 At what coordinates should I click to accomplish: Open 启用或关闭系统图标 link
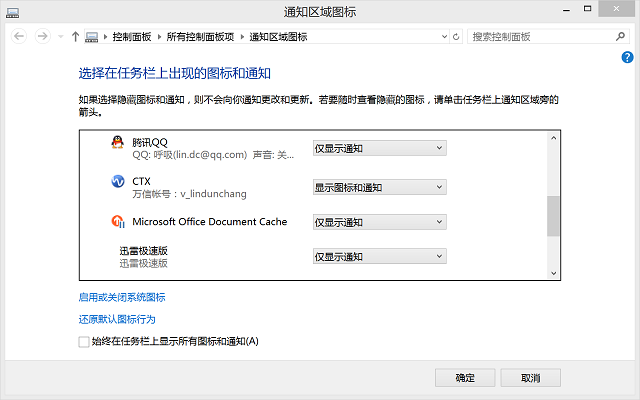click(x=122, y=297)
